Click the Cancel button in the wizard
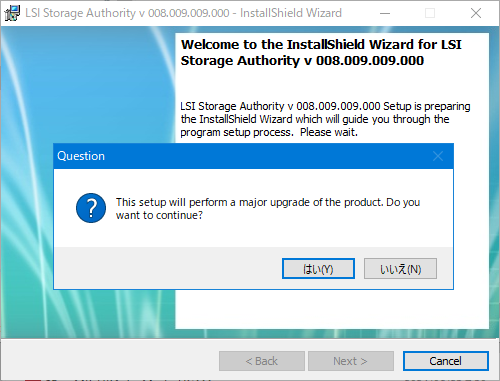500x381 pixels. click(446, 361)
